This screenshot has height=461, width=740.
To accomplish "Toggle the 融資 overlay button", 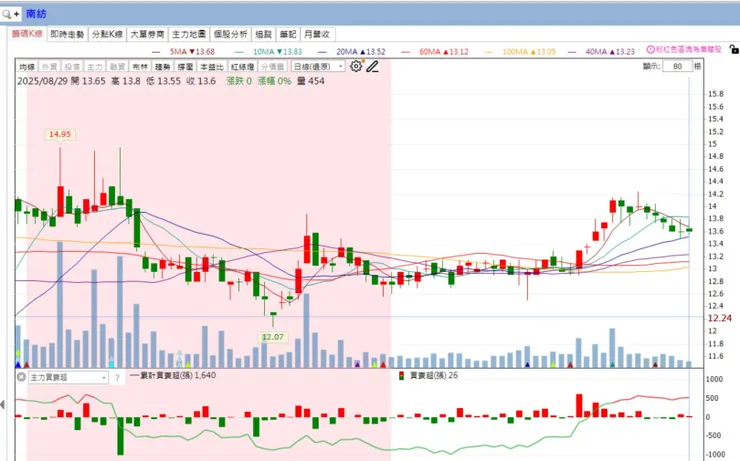I will (x=118, y=67).
